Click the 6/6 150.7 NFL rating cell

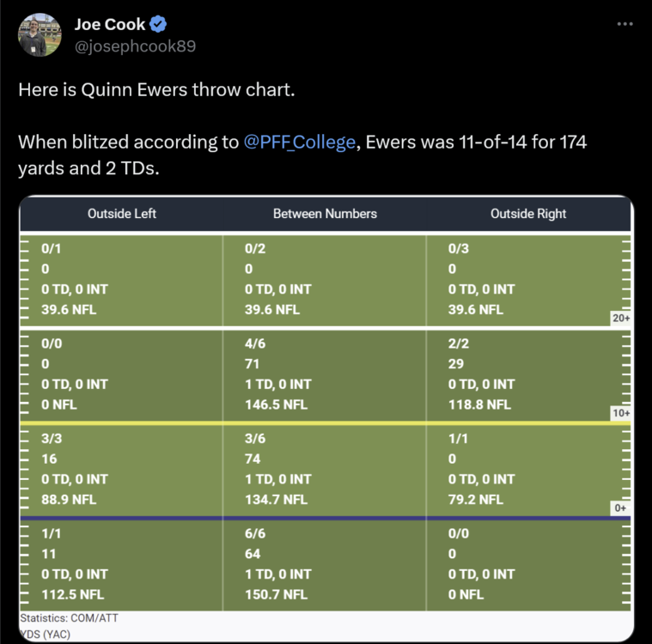click(325, 563)
